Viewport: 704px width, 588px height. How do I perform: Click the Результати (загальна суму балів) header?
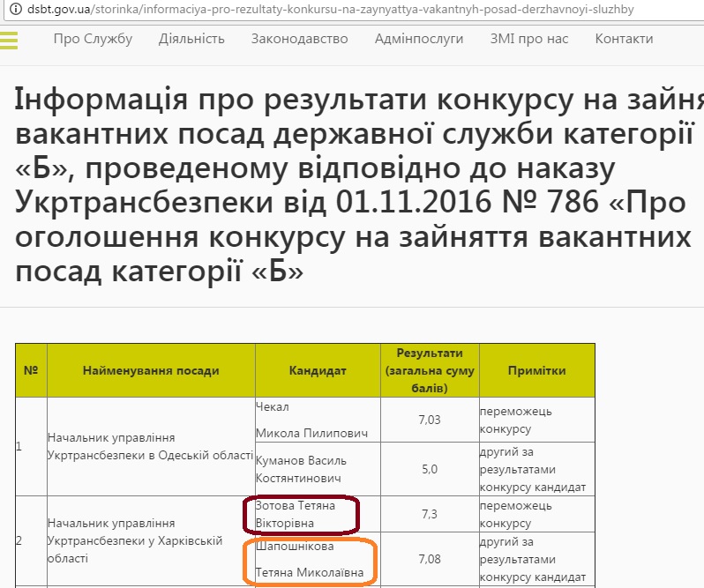pyautogui.click(x=430, y=370)
